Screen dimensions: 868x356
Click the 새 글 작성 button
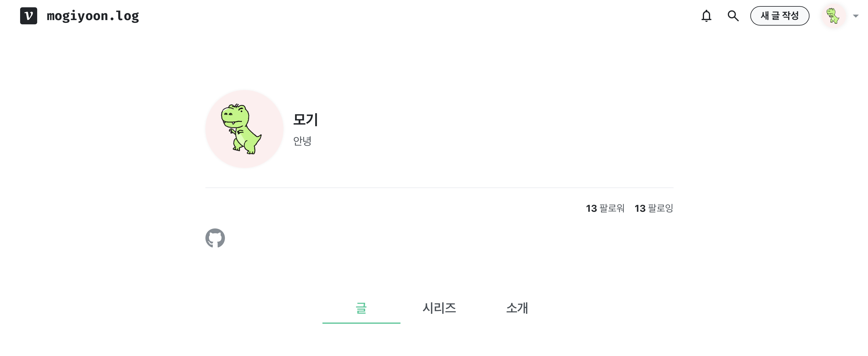pyautogui.click(x=779, y=16)
